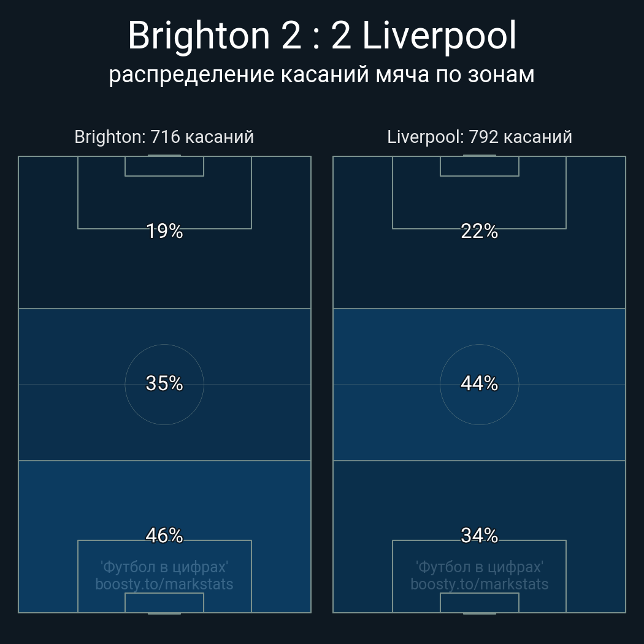Select the "Brighton: 716 касаний" heading

164,137
